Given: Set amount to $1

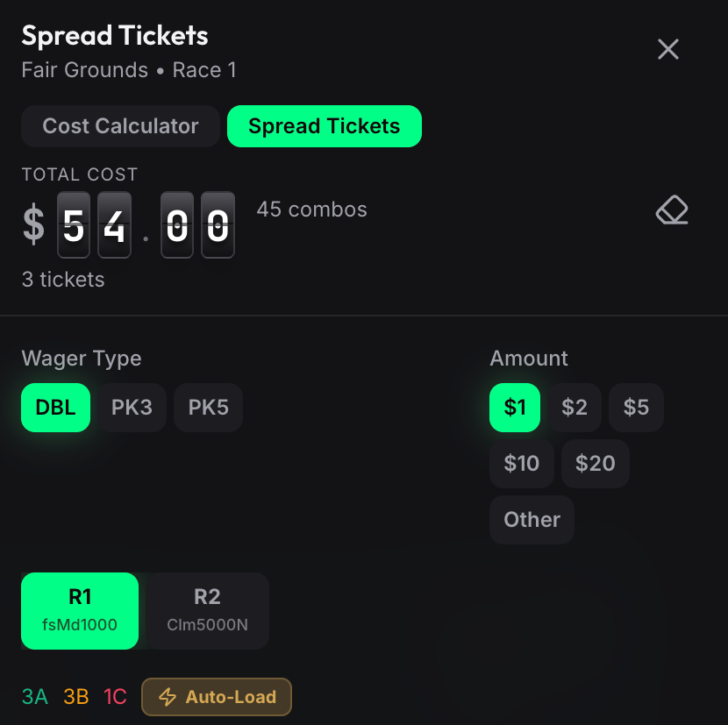Looking at the screenshot, I should click(x=514, y=408).
